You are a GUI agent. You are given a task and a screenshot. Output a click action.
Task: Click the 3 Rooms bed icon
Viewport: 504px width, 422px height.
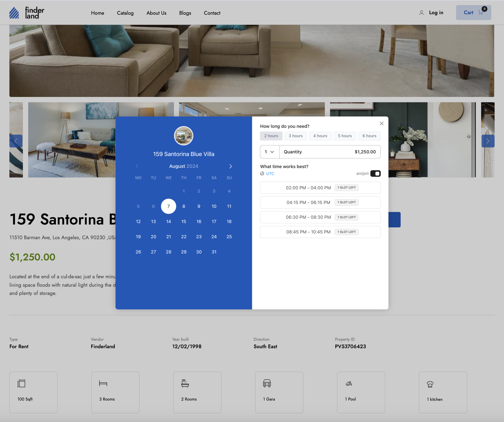tap(103, 383)
